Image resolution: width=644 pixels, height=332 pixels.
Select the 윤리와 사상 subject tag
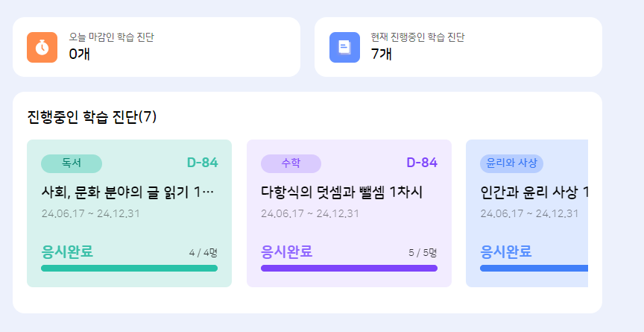coord(511,163)
